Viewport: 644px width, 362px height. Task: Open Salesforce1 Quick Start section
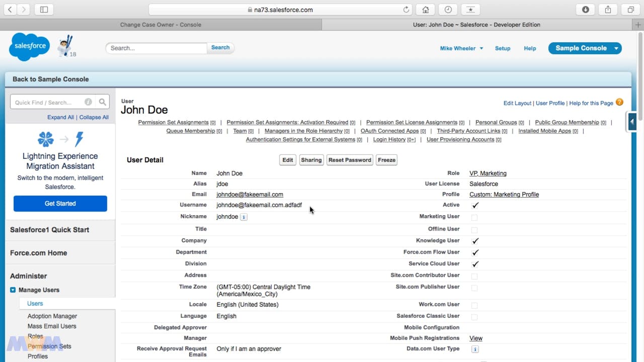50,230
